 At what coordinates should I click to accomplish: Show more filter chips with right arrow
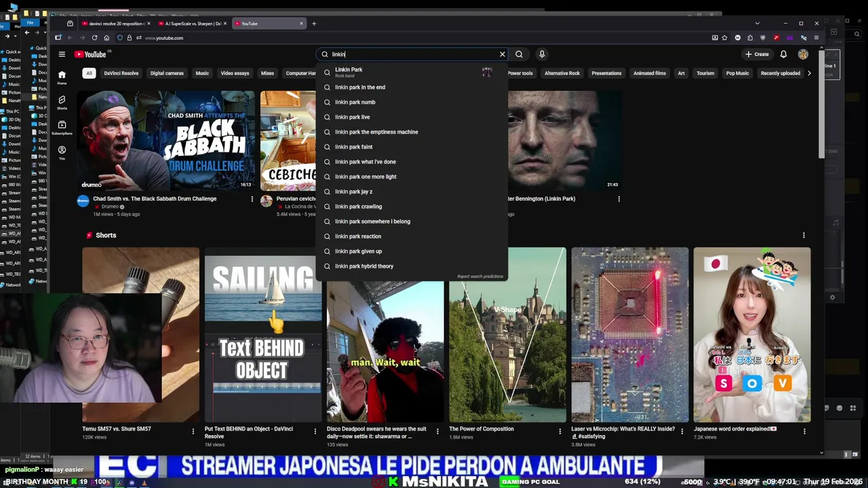coord(809,73)
